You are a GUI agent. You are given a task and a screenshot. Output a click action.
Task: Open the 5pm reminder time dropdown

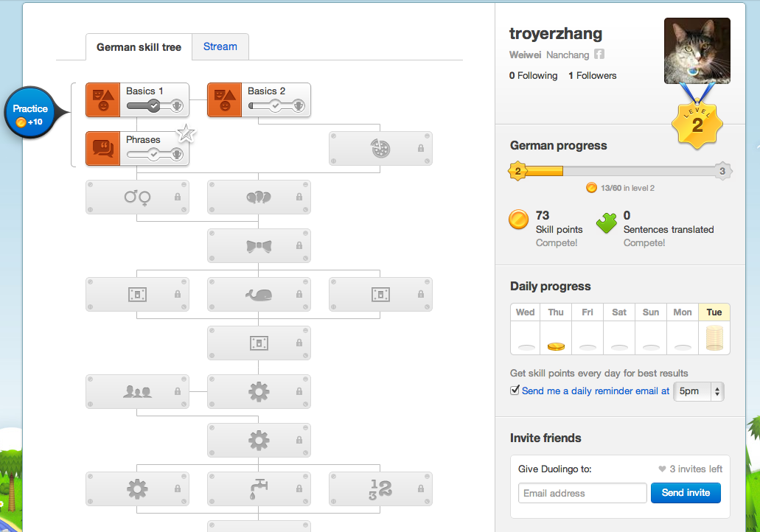[698, 391]
